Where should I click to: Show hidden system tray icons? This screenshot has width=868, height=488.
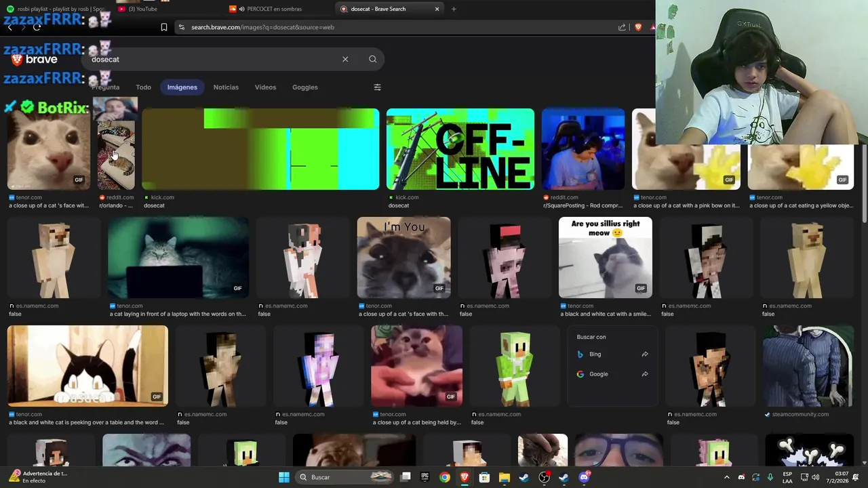727,477
